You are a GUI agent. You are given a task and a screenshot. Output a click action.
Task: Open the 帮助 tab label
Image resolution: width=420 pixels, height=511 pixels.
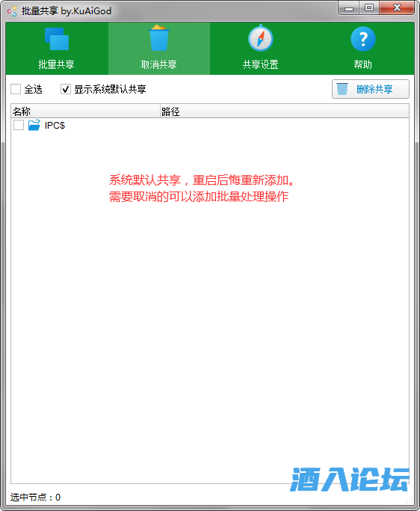363,64
